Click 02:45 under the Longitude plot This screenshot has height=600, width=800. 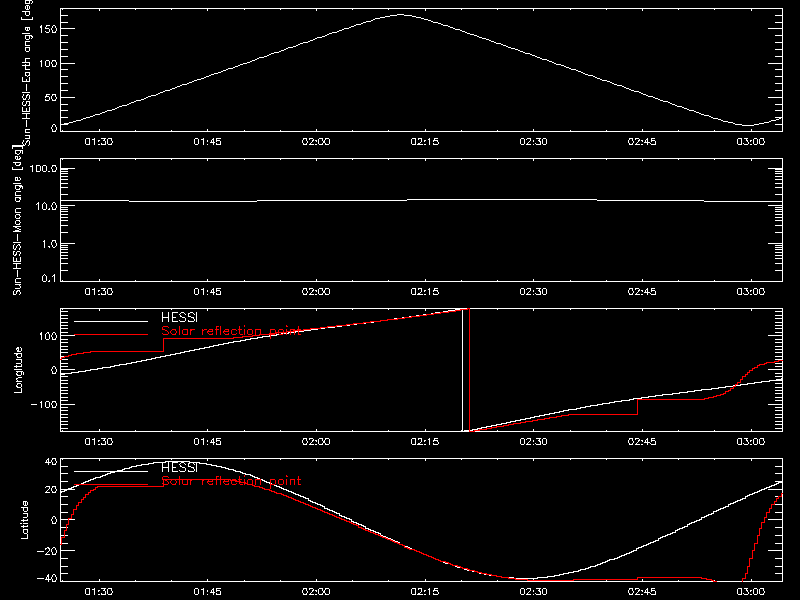642,442
